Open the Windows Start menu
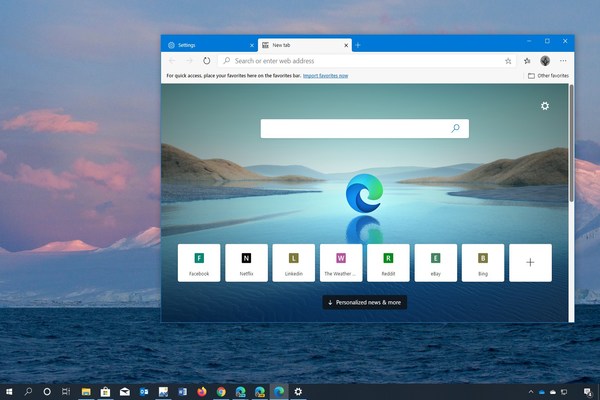The height and width of the screenshot is (400, 600). (x=10, y=391)
